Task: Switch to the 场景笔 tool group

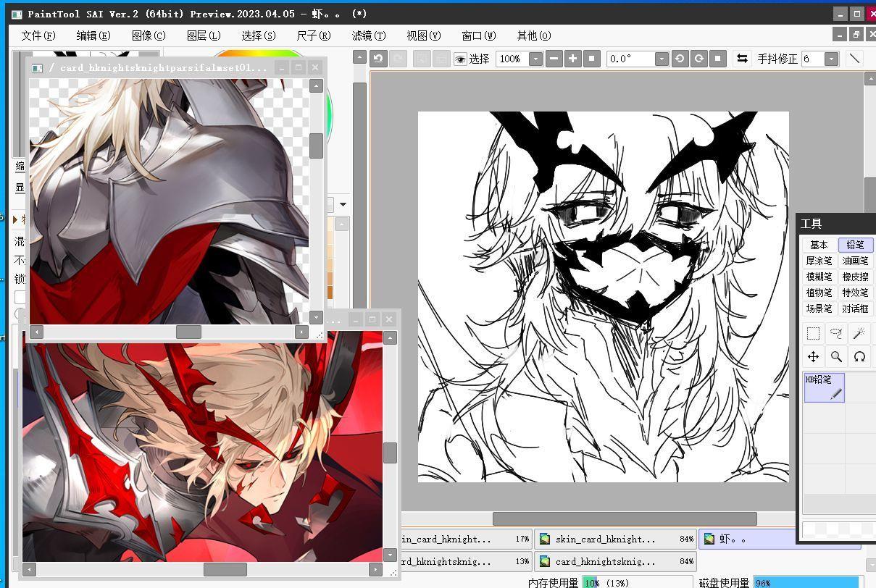Action: pos(819,308)
